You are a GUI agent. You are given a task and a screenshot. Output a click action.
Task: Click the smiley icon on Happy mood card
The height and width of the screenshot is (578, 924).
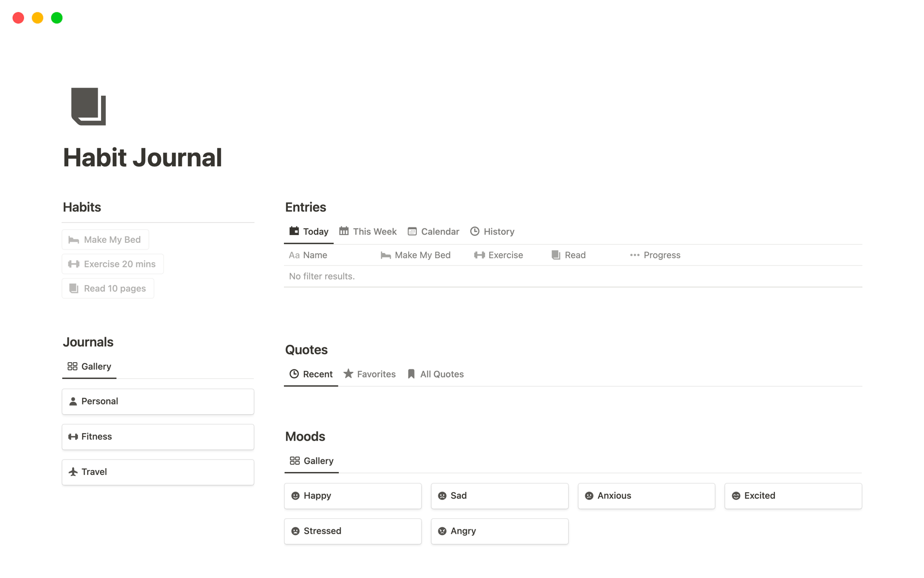point(295,496)
